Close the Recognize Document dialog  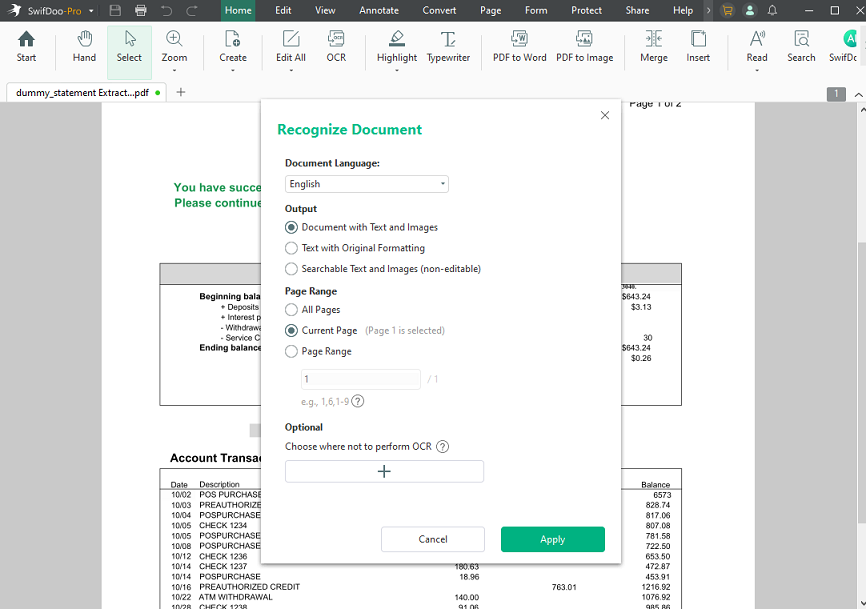click(x=605, y=115)
